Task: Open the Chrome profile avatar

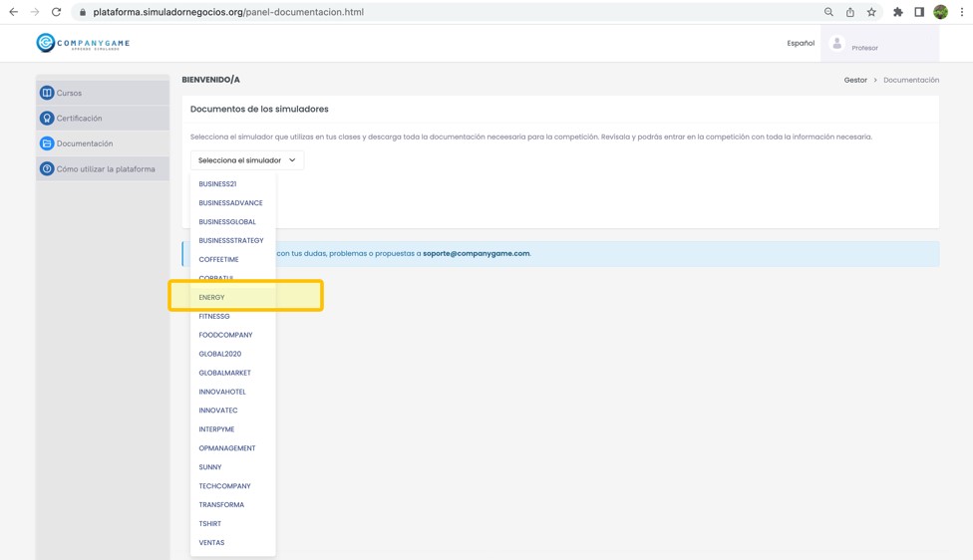Action: [x=941, y=12]
